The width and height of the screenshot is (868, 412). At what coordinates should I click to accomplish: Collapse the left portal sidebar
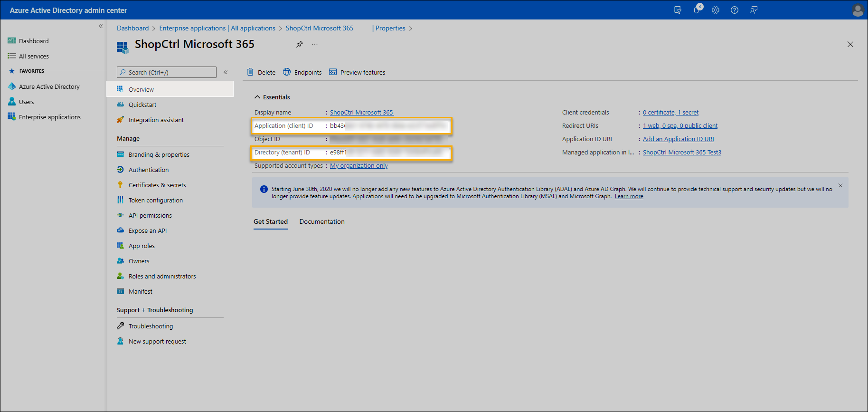[101, 26]
